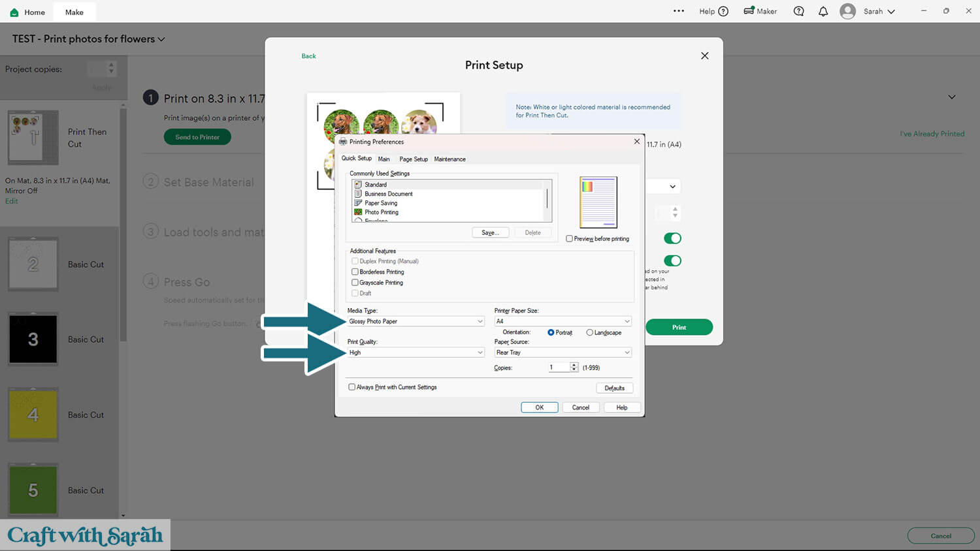980x551 pixels.
Task: Click OK in Printing Preferences
Action: point(540,407)
